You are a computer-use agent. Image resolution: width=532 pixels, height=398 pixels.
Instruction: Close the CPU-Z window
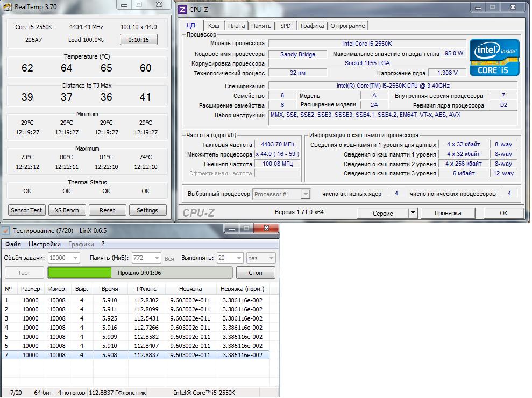click(513, 8)
